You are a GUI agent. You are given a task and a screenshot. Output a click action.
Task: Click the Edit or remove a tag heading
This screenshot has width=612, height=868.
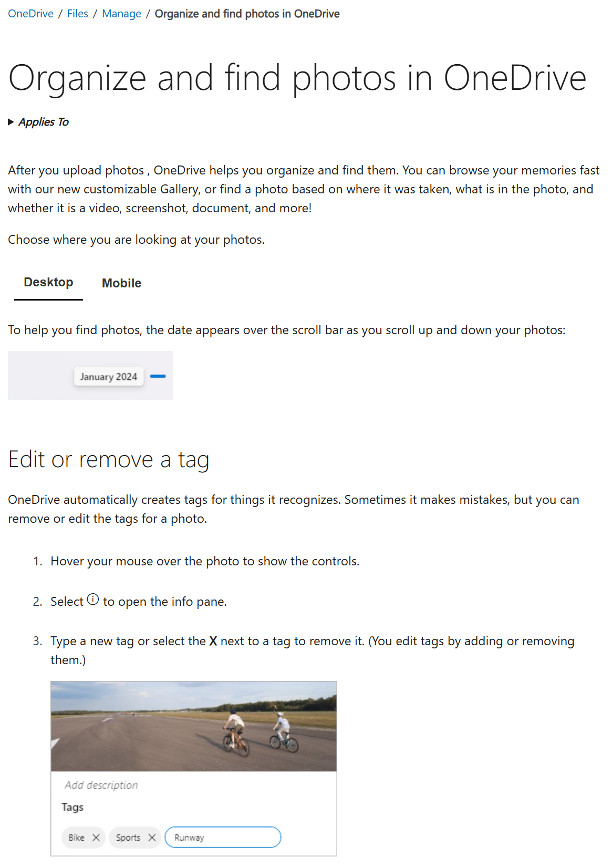(x=109, y=460)
